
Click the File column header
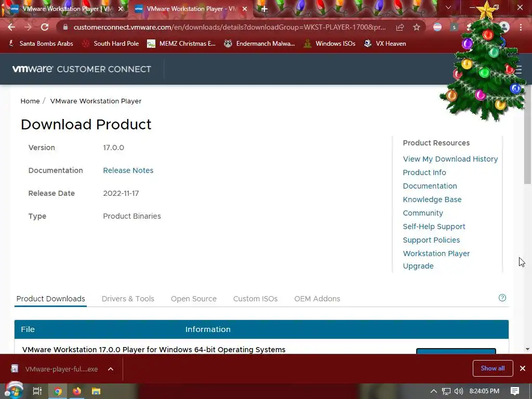click(x=28, y=329)
